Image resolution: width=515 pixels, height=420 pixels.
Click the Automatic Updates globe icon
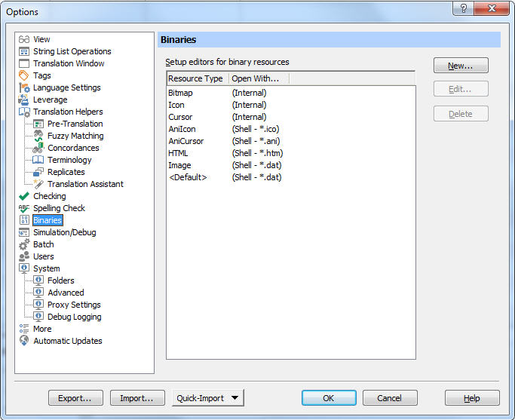pyautogui.click(x=24, y=341)
